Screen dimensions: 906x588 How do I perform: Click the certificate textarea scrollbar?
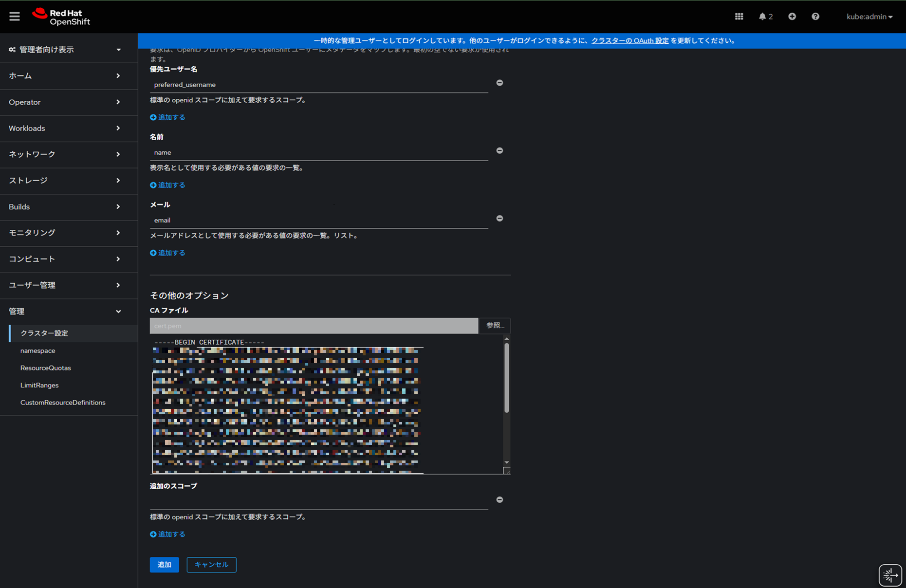(x=507, y=378)
